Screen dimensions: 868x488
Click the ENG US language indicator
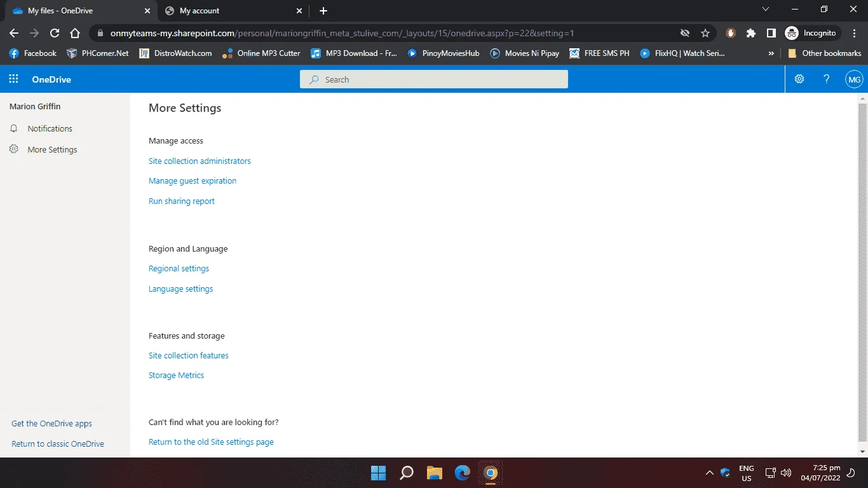point(747,473)
